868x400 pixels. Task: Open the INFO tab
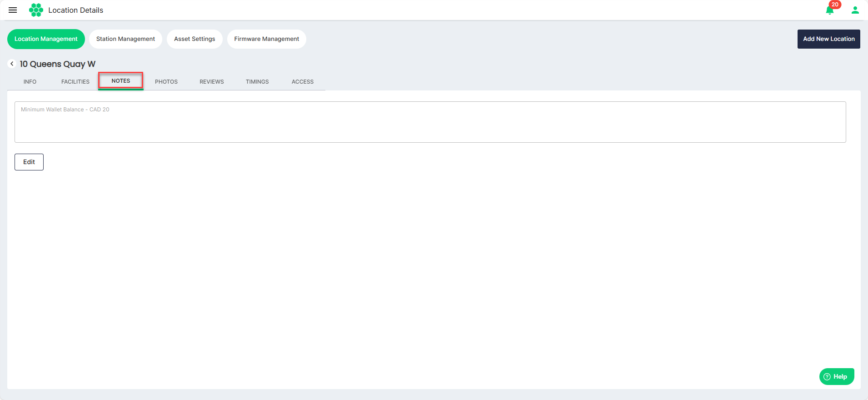click(30, 82)
